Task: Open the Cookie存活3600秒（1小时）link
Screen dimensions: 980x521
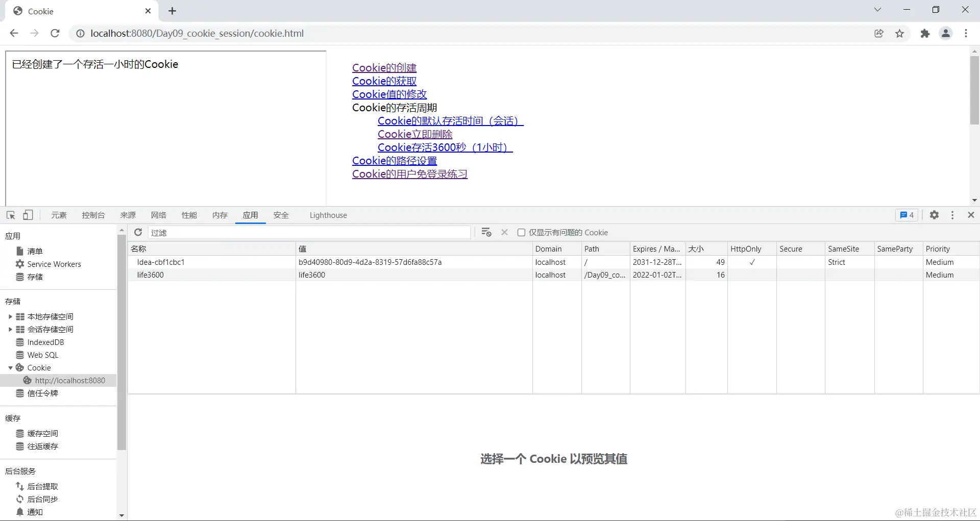Action: point(445,147)
